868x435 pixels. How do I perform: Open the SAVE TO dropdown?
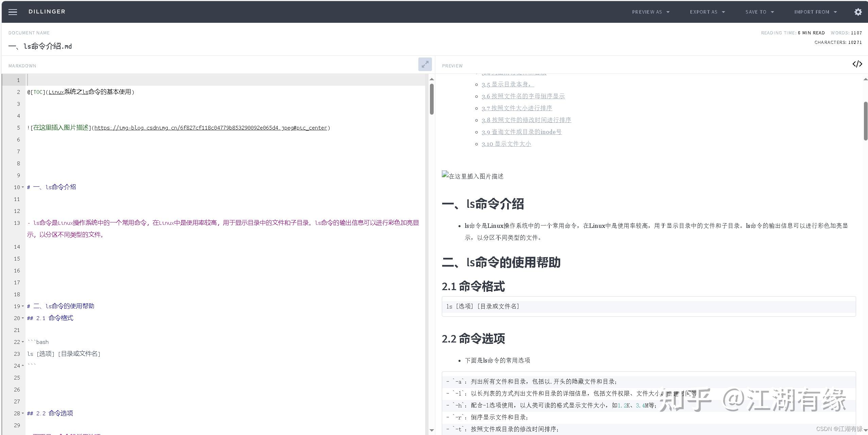coord(759,12)
